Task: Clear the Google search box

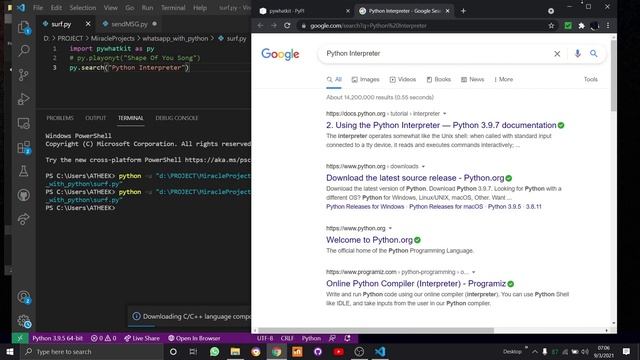Action: point(557,53)
